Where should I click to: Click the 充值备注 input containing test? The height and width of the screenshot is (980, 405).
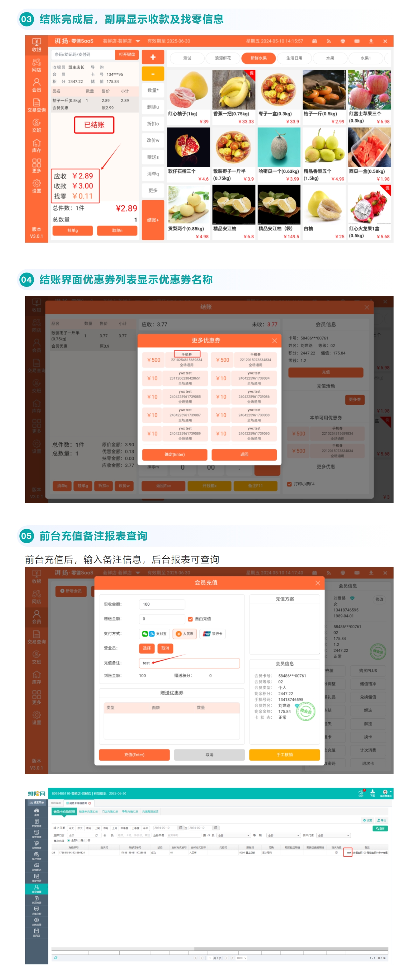point(189,663)
